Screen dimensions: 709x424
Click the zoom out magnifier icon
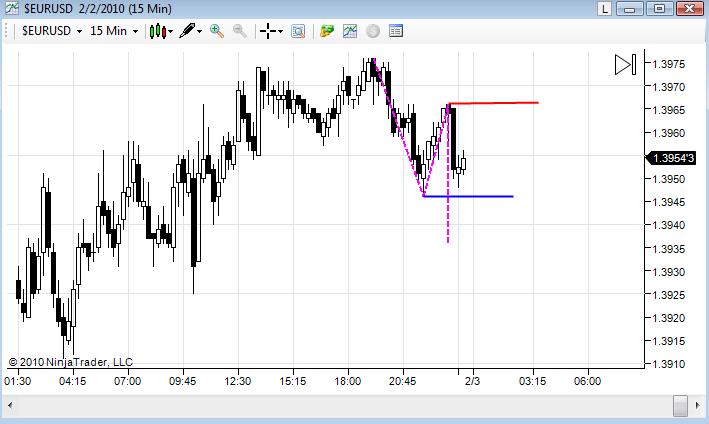[x=240, y=31]
